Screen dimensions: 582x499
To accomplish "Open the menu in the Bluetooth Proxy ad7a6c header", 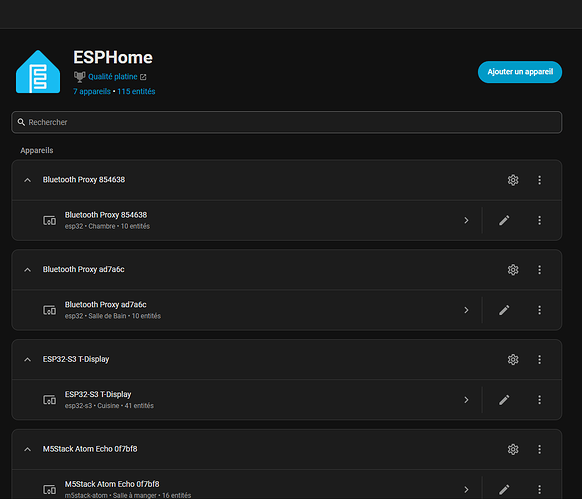I will click(539, 270).
